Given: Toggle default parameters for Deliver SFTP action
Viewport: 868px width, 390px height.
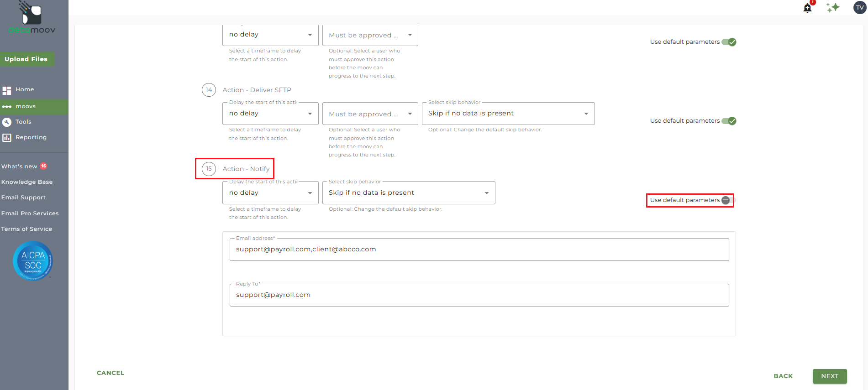Looking at the screenshot, I should [729, 121].
